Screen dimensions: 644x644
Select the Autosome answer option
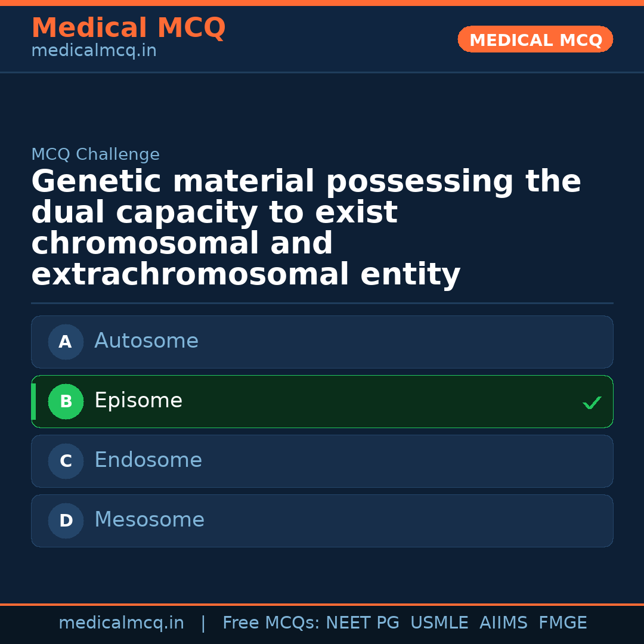[x=322, y=342]
